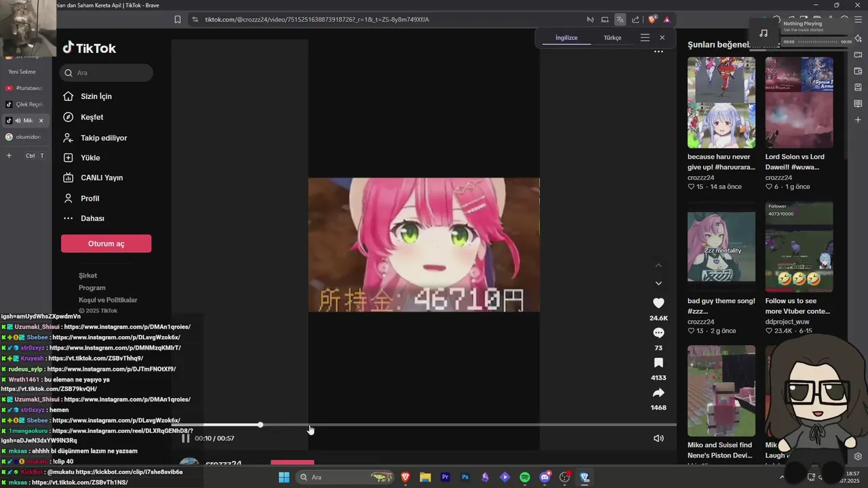Select İngilizce in translate popup
This screenshot has height=488, width=868.
(x=566, y=38)
